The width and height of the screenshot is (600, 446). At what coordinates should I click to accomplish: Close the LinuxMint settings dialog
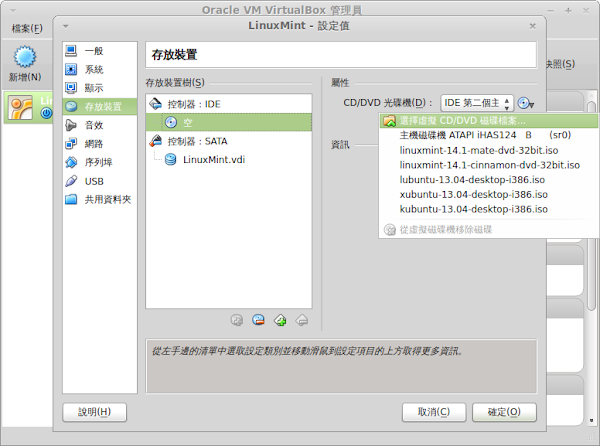pyautogui.click(x=532, y=26)
